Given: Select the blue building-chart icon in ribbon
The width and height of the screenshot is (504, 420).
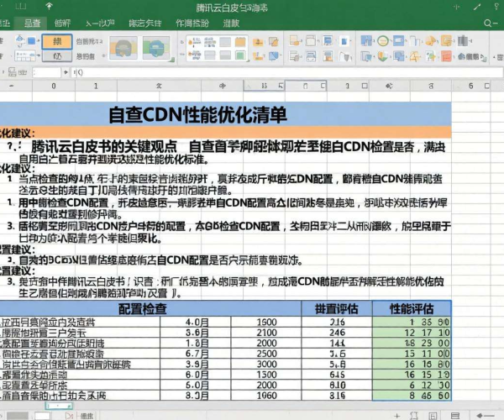Looking at the screenshot, I should point(366,41).
